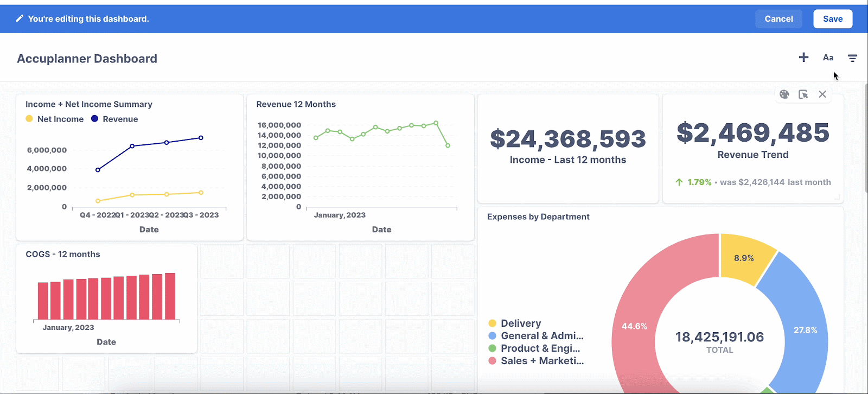Viewport: 868px width, 394px height.
Task: Select the Accuplanner Dashboard title
Action: pyautogui.click(x=87, y=59)
